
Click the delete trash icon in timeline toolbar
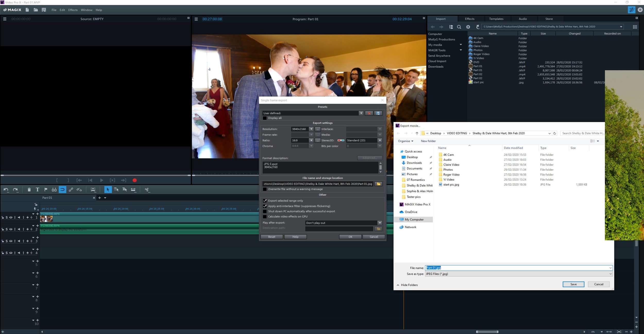pyautogui.click(x=29, y=190)
